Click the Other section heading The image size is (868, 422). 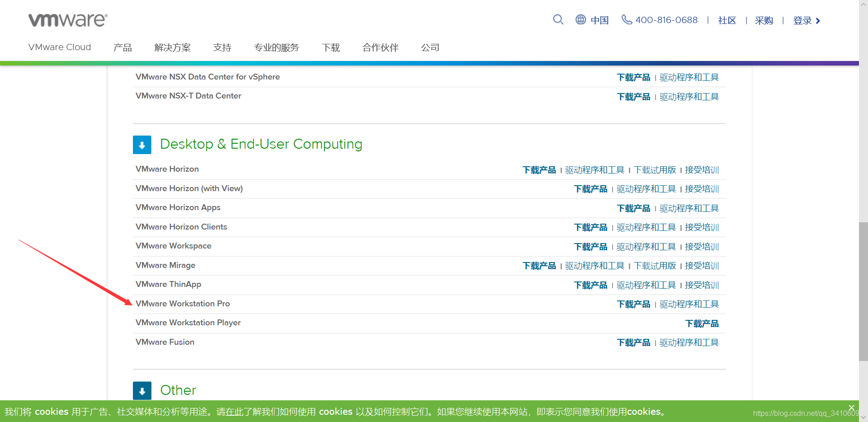pyautogui.click(x=178, y=390)
